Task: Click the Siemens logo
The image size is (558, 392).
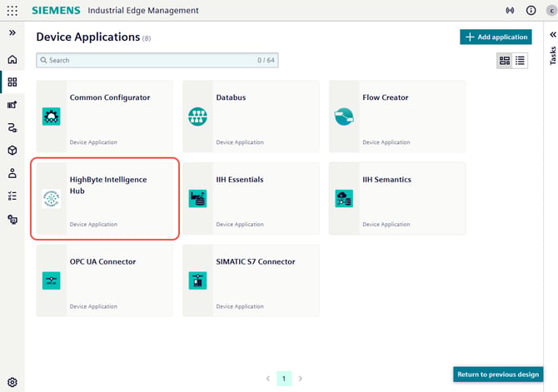Action: pyautogui.click(x=56, y=10)
